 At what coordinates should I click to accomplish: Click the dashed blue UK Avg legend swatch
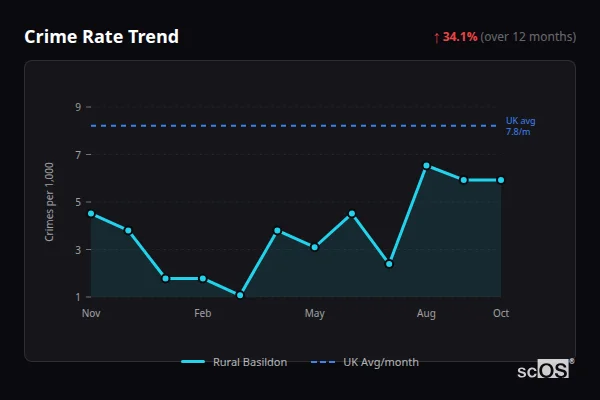coord(324,362)
